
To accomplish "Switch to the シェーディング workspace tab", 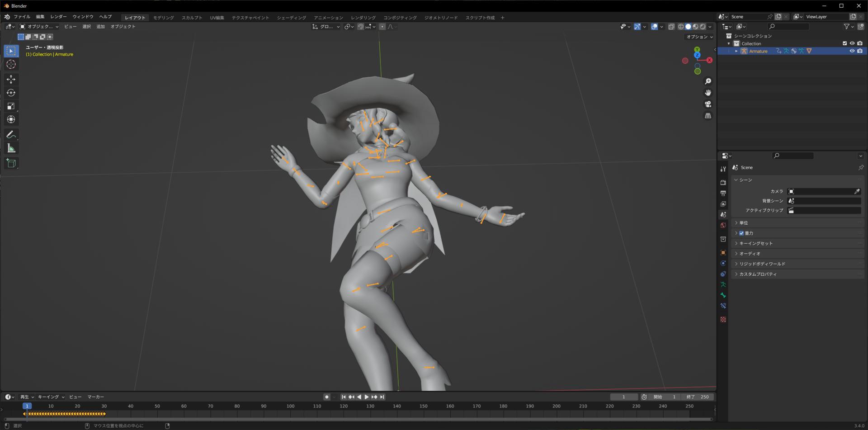I will point(291,18).
